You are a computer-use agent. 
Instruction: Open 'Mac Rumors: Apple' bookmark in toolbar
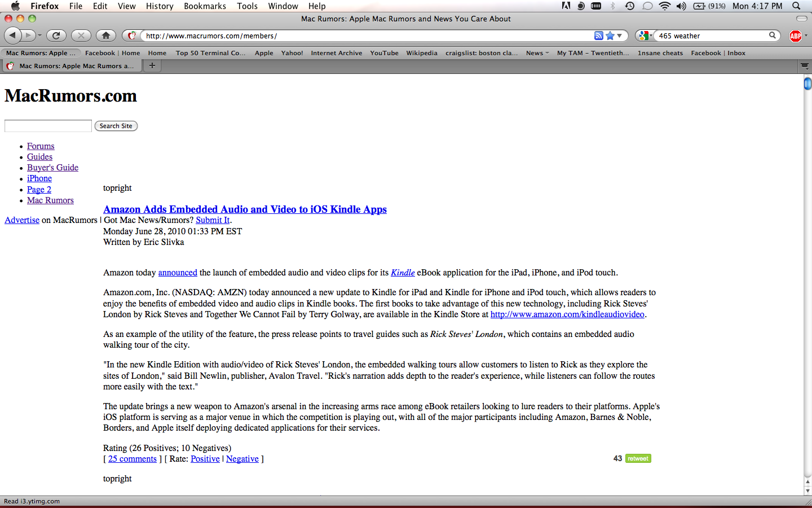[41, 53]
